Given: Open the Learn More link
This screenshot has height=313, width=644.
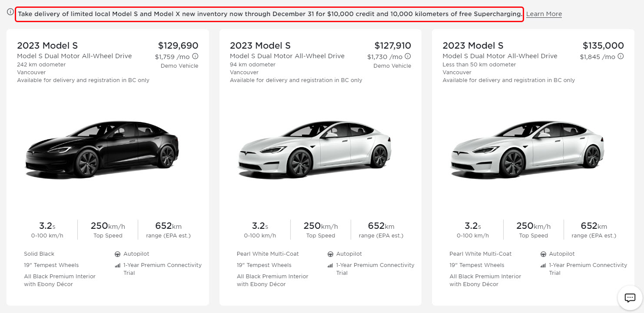Looking at the screenshot, I should point(544,14).
